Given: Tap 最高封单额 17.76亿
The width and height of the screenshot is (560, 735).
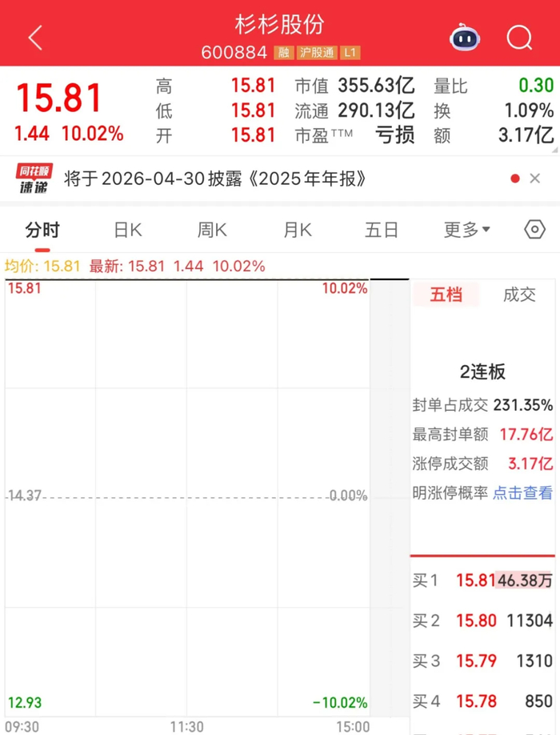Looking at the screenshot, I should click(x=482, y=434).
